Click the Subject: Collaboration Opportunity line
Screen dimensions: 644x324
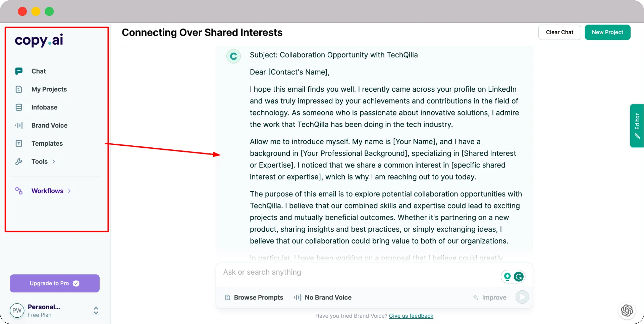coord(334,55)
